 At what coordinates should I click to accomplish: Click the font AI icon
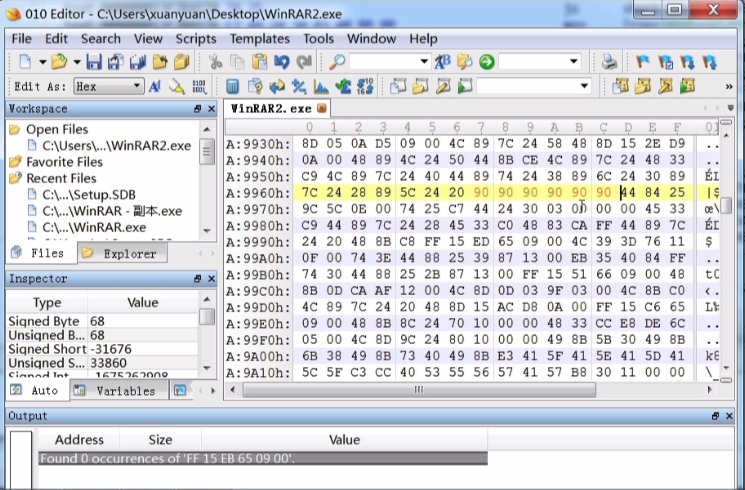(155, 86)
